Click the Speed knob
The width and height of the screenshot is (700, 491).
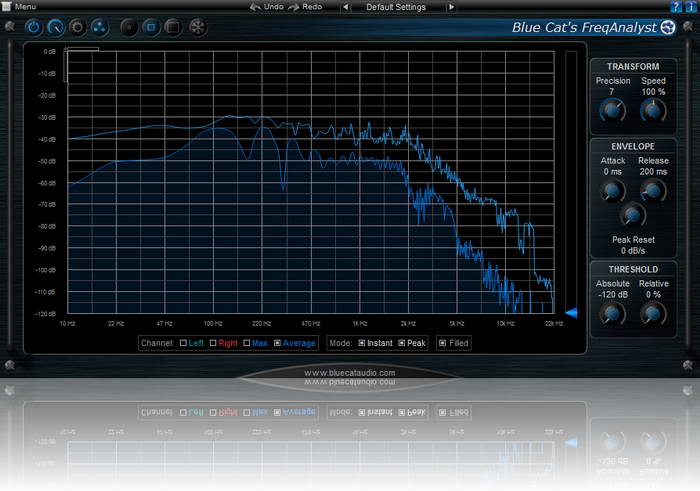(x=653, y=110)
